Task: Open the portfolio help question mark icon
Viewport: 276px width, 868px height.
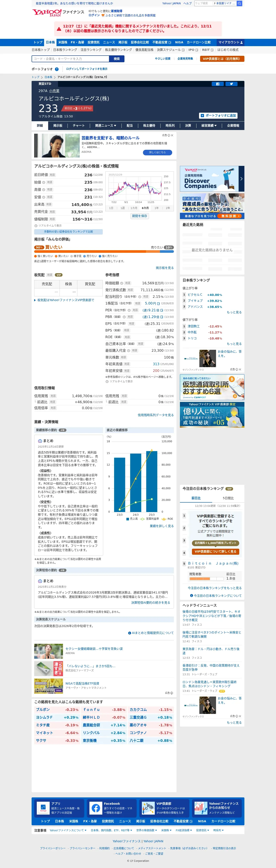Action: tap(57, 69)
